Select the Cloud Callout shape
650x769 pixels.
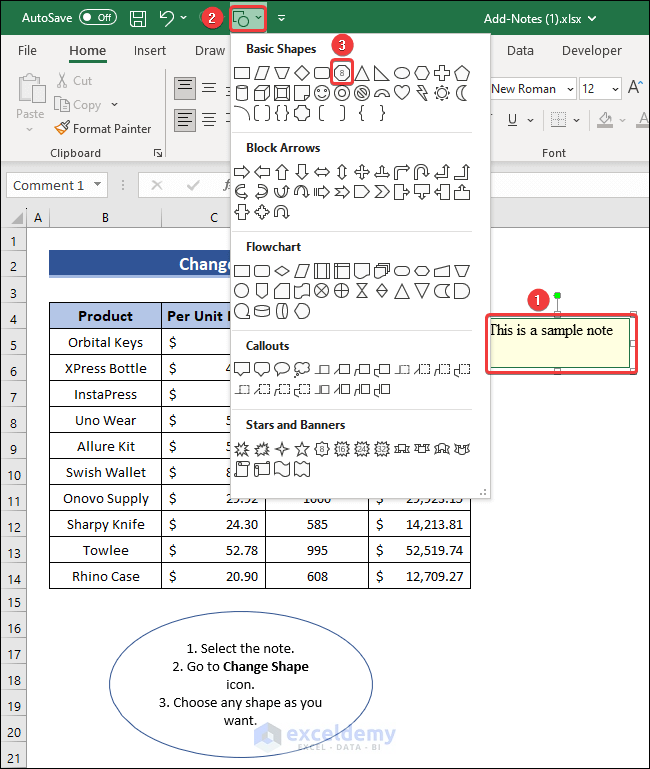tap(302, 369)
